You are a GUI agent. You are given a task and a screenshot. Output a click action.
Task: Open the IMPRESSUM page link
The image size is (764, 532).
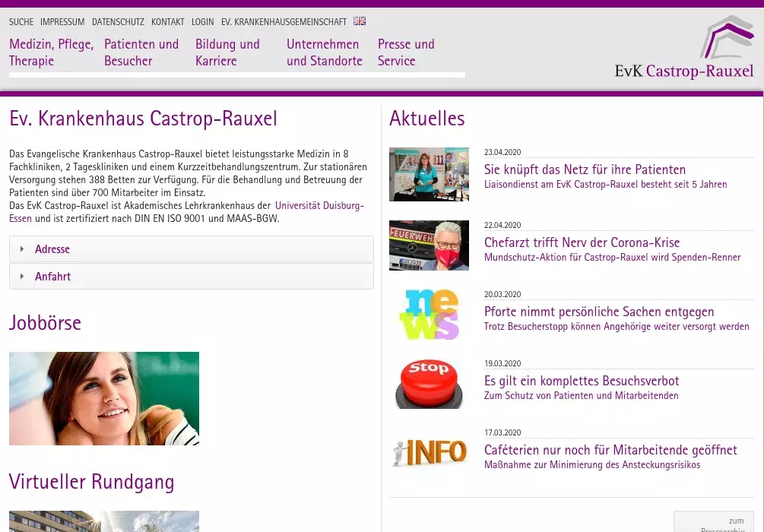pyautogui.click(x=62, y=22)
